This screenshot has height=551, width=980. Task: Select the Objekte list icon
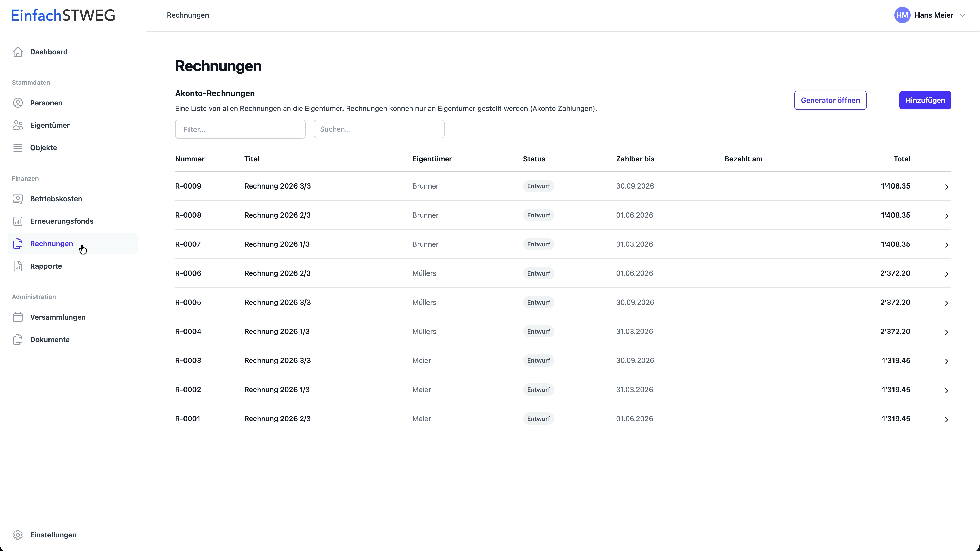tap(18, 147)
